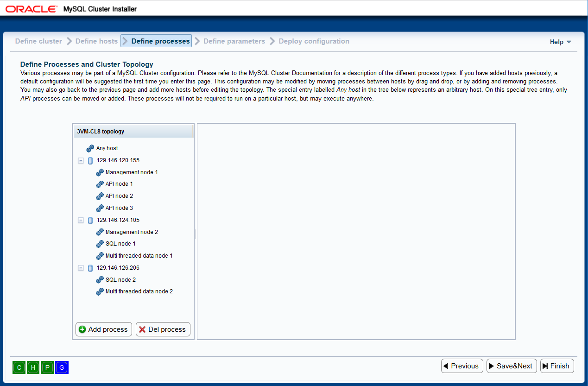Collapse the 129.146.126.206 host tree

click(81, 268)
